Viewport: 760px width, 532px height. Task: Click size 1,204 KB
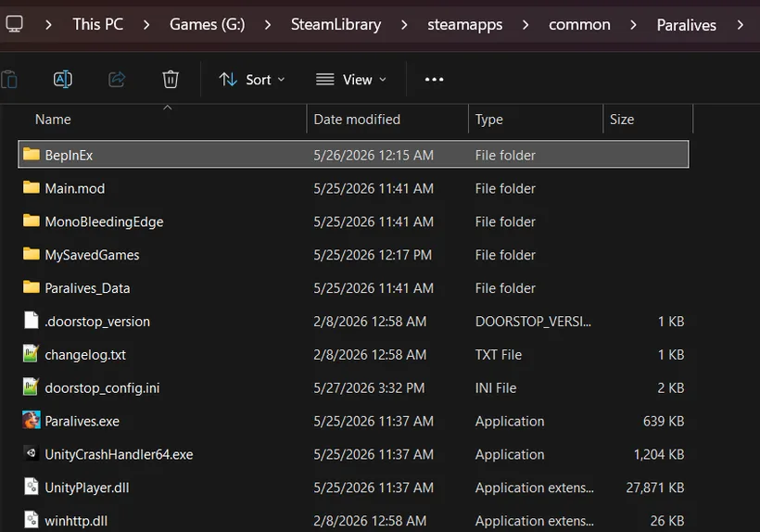point(659,454)
